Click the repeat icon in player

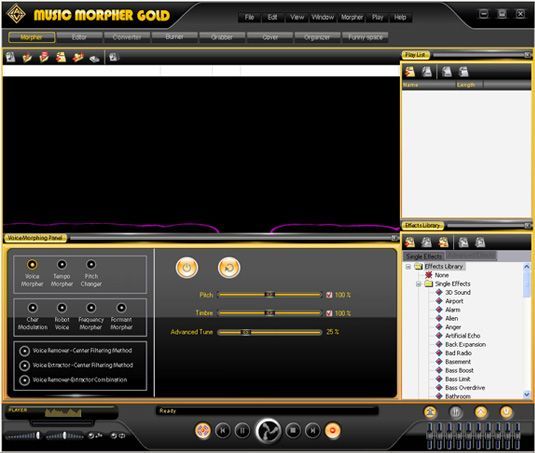118,436
